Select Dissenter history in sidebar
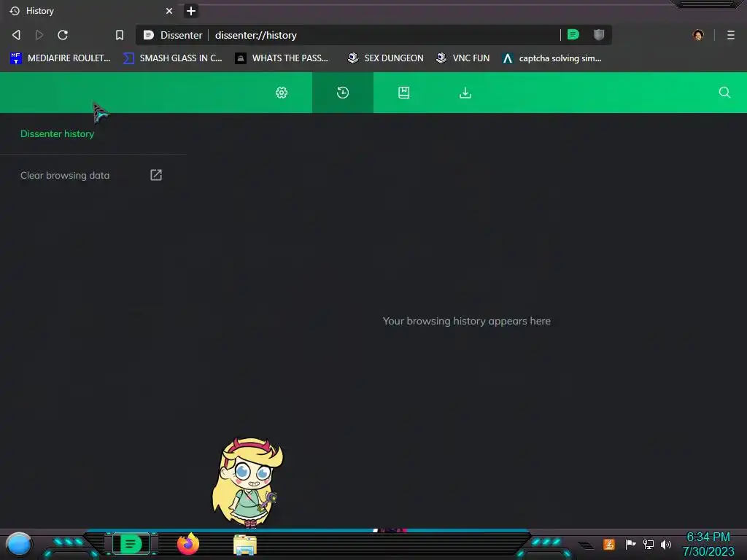 [57, 134]
